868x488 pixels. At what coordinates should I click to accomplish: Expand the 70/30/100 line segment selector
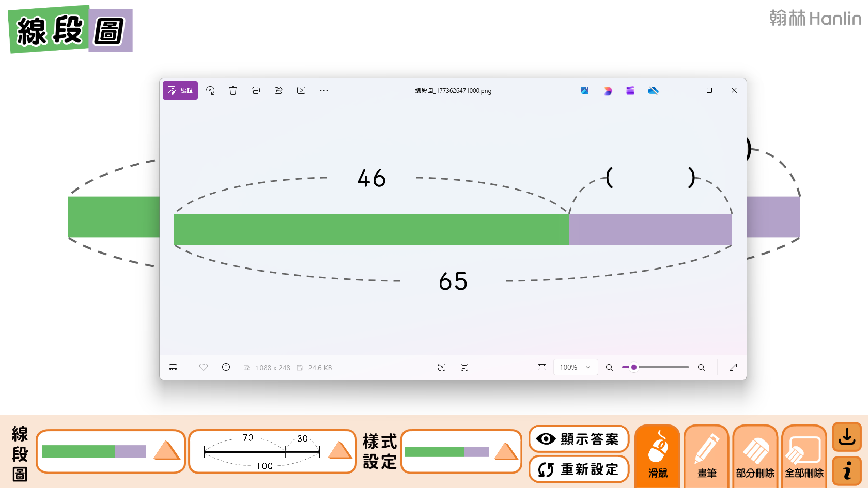coord(339,451)
